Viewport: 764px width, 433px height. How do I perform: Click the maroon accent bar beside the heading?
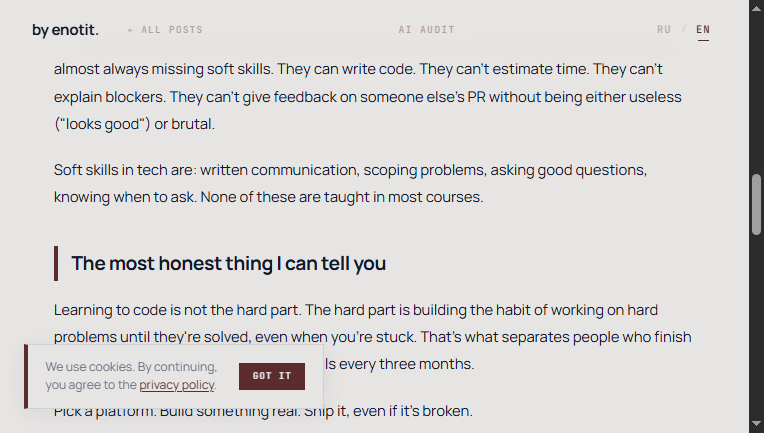click(x=56, y=264)
